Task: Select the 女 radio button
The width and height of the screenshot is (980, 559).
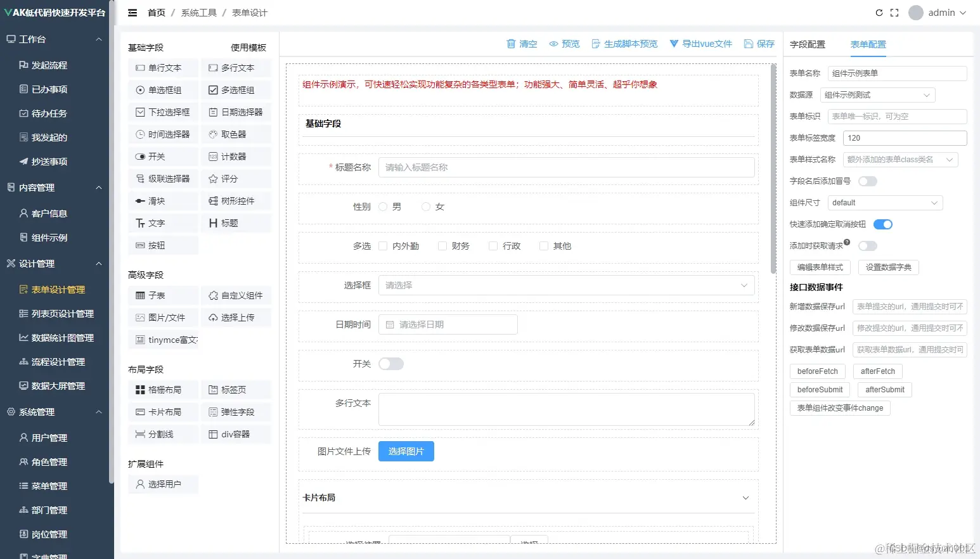Action: pos(425,206)
